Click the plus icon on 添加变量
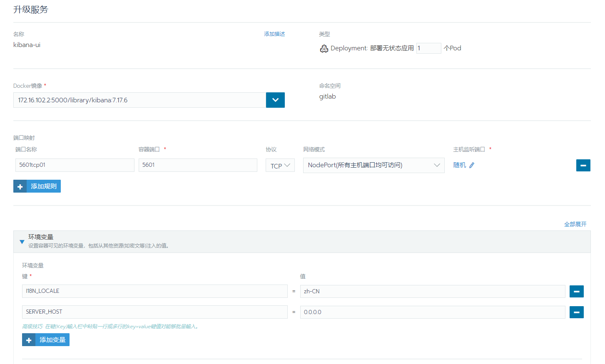This screenshot has width=605, height=364. tap(29, 340)
